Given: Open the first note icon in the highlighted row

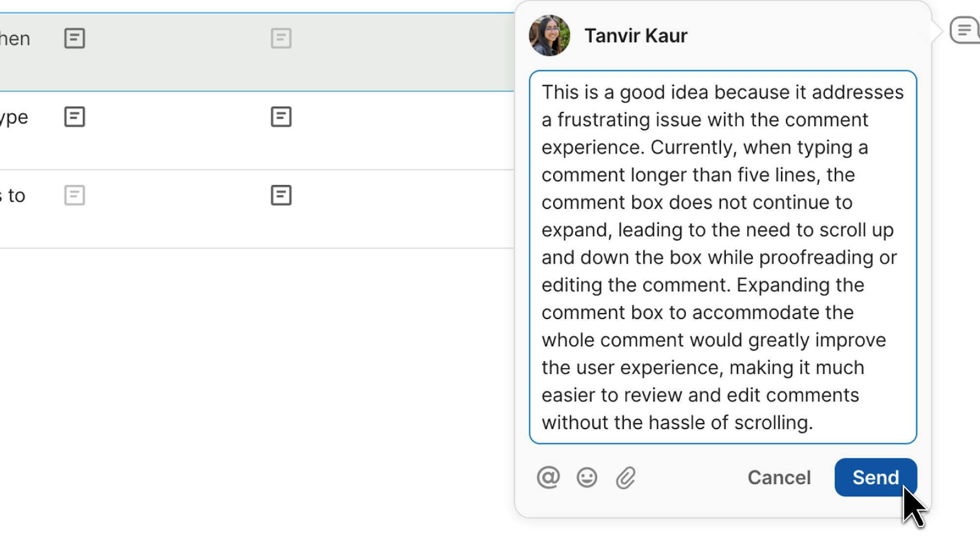Looking at the screenshot, I should pos(74,38).
